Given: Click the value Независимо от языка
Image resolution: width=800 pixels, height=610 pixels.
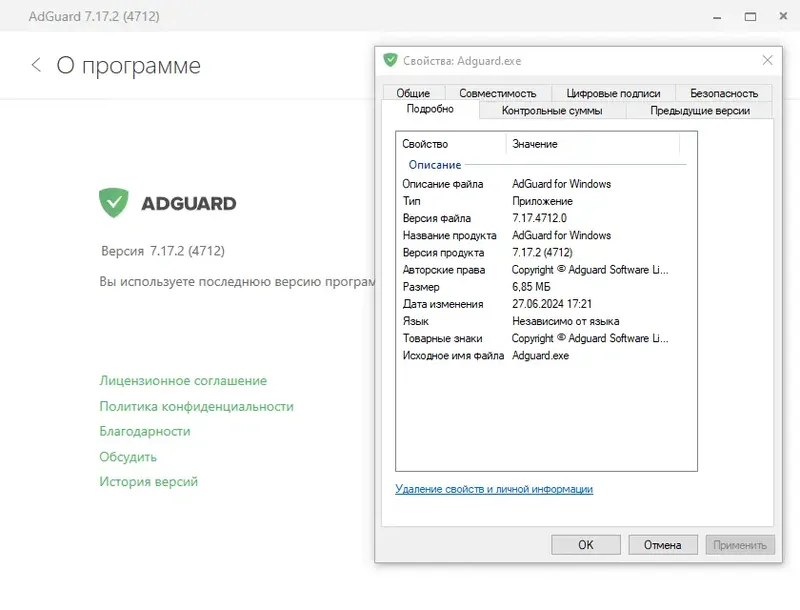Looking at the screenshot, I should [565, 321].
